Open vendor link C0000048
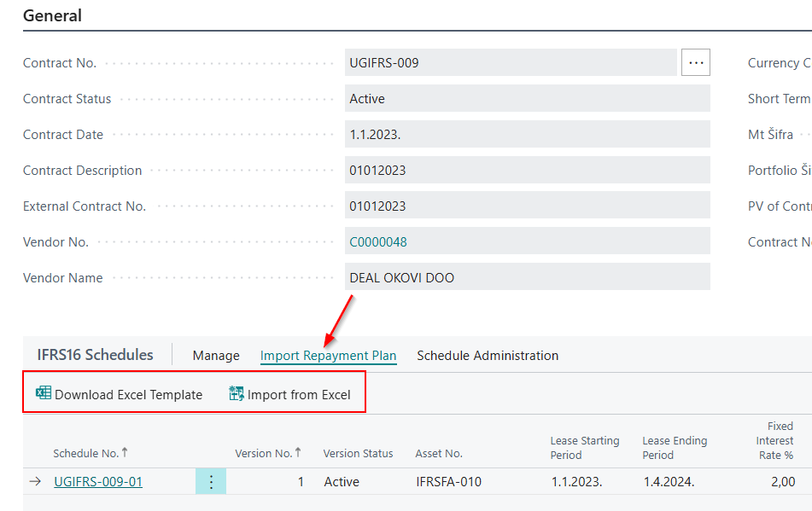 pyautogui.click(x=378, y=242)
